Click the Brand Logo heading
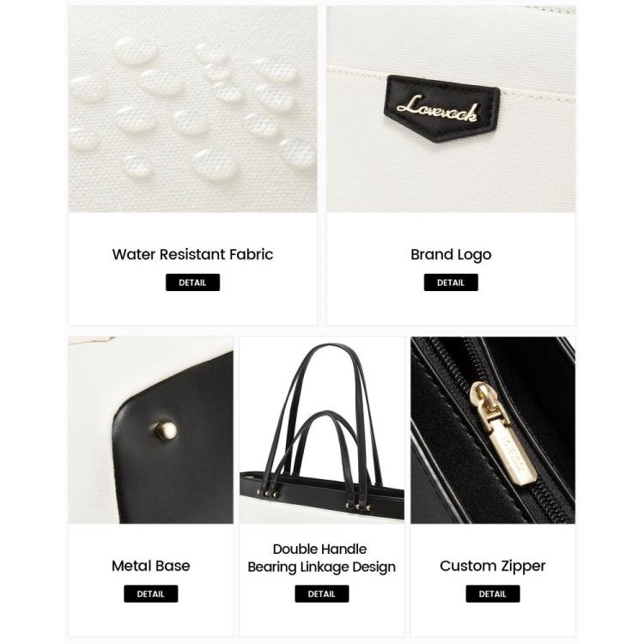The width and height of the screenshot is (644, 644). [451, 255]
